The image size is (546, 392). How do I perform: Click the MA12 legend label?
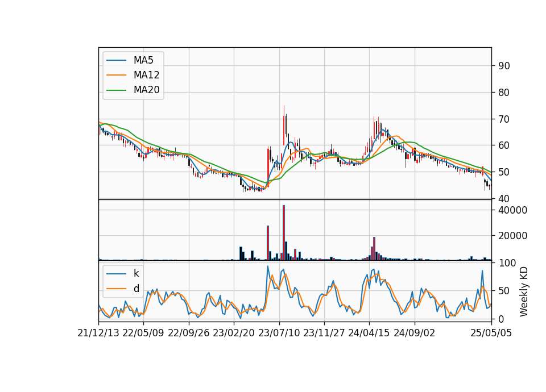pos(146,75)
